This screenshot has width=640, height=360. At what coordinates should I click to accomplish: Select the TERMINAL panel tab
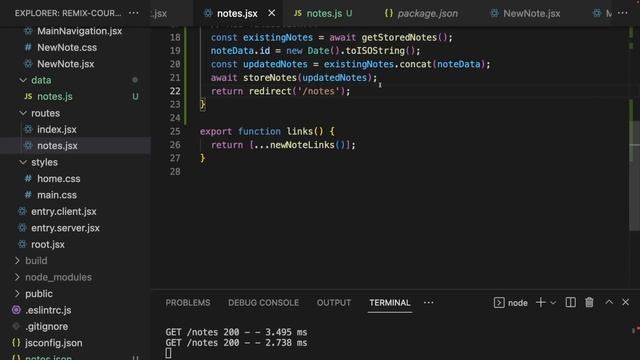[x=390, y=302]
